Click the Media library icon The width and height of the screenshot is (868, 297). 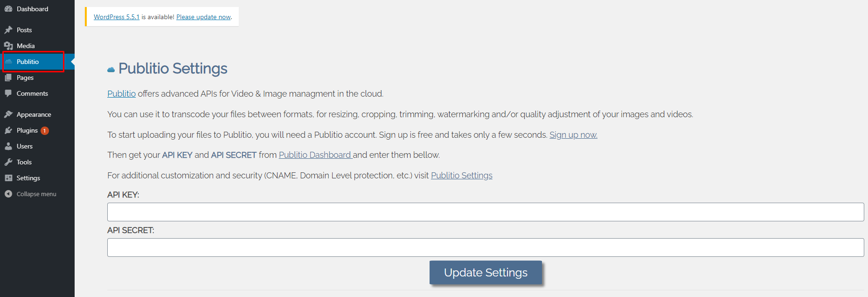[x=8, y=46]
